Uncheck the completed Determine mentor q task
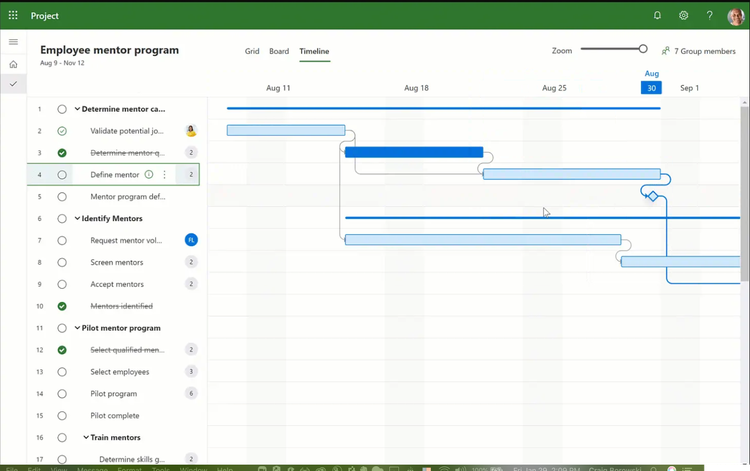 coord(62,153)
